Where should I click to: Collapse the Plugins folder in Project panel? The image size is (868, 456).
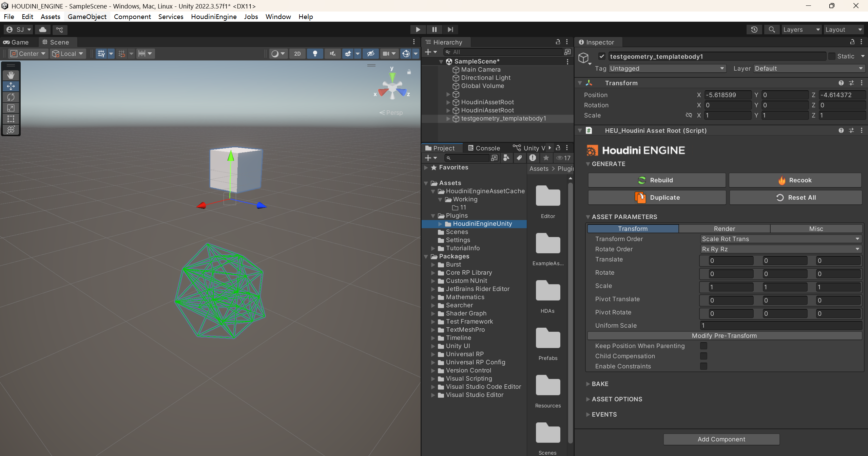433,216
